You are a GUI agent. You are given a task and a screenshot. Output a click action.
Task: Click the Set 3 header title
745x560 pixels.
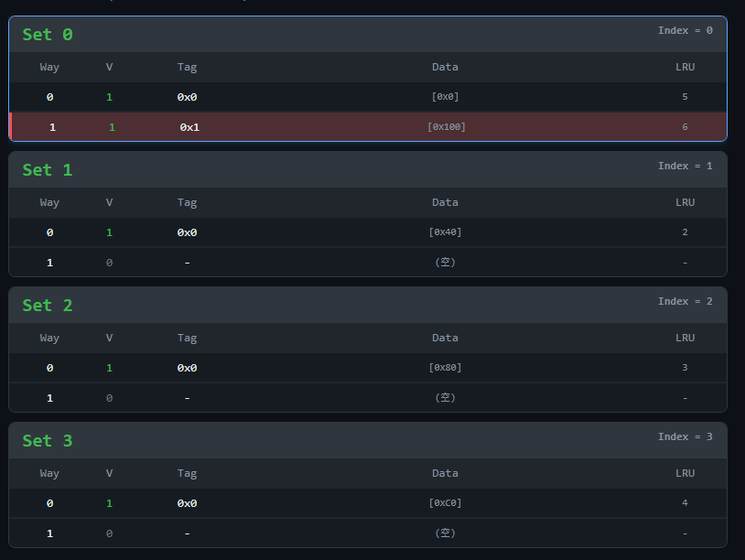(x=48, y=441)
